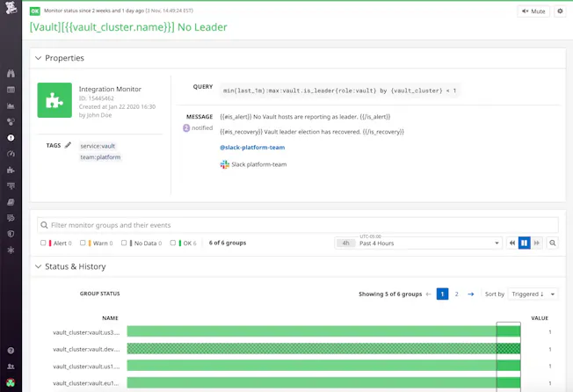Step the timeframe backward
573x392 pixels.
pos(512,243)
